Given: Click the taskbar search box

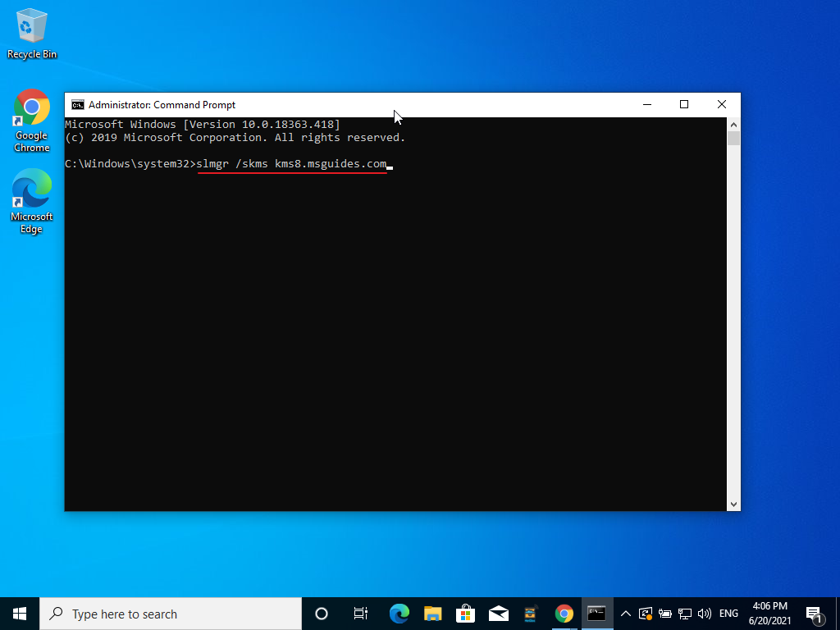Looking at the screenshot, I should point(171,614).
